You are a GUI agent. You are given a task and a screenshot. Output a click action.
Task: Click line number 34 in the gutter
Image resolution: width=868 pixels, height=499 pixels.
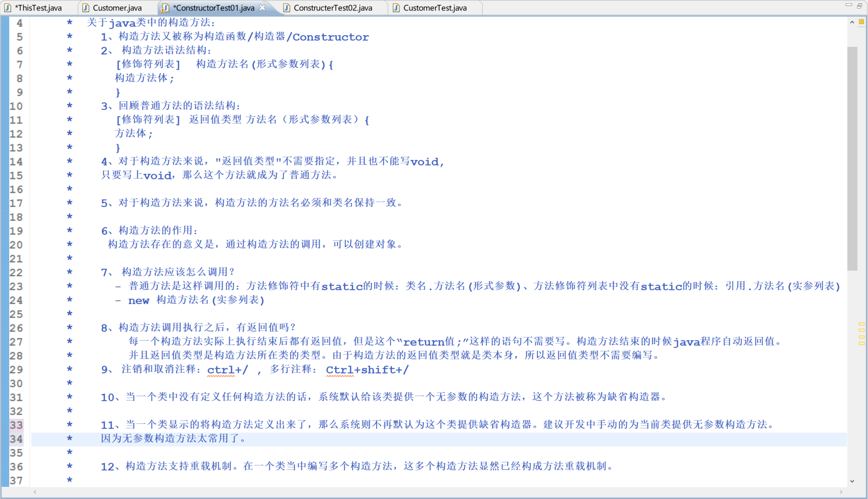16,439
